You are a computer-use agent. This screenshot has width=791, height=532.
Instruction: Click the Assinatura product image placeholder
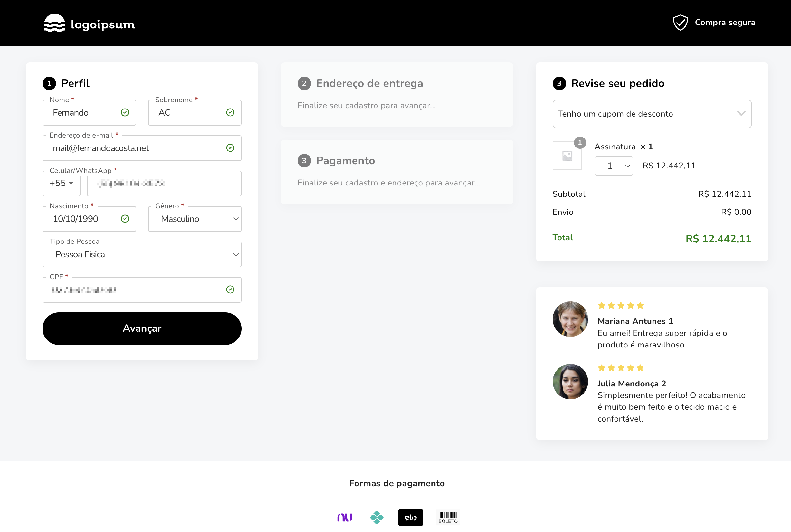click(x=567, y=156)
